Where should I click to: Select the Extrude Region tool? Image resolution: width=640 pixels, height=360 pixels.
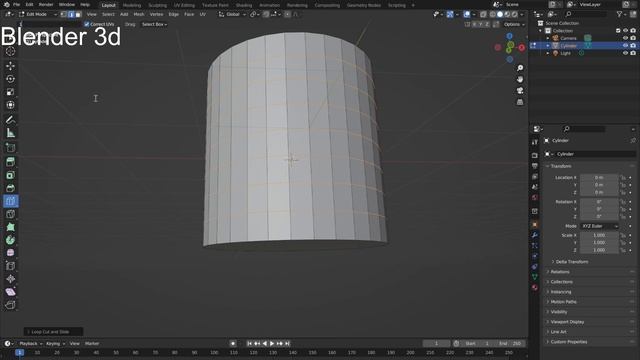coord(11,162)
